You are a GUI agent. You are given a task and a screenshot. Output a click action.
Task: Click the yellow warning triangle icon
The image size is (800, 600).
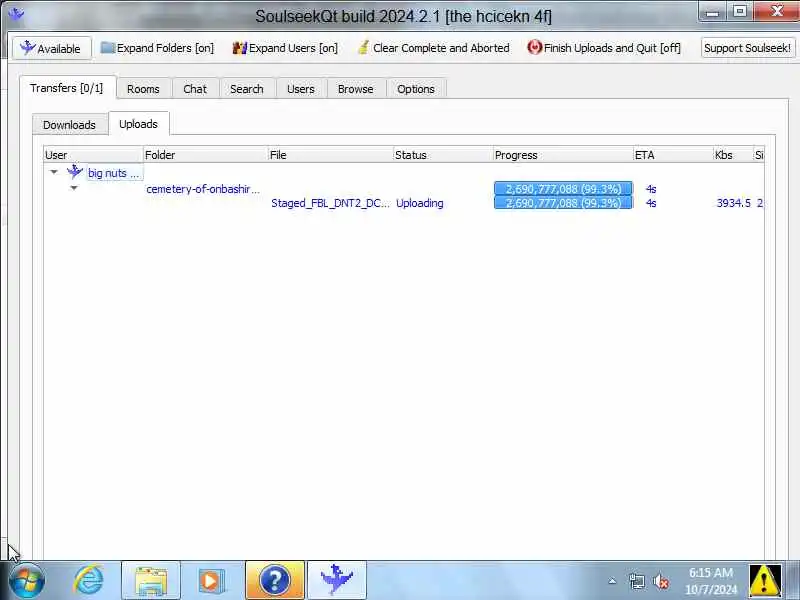point(765,581)
